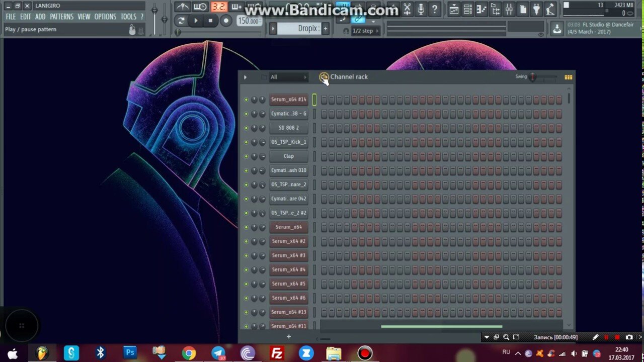Adjust the Channel rack Swing knob

pyautogui.click(x=532, y=77)
